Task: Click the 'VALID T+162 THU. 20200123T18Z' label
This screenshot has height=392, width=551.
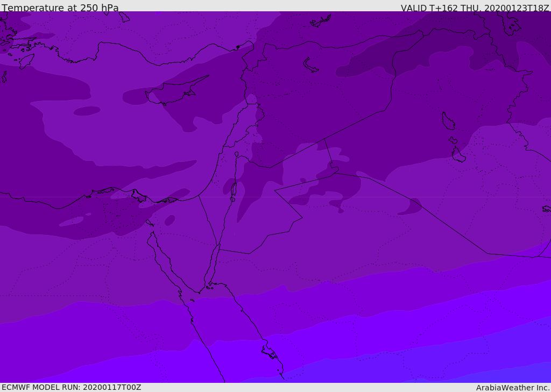Action: (x=475, y=8)
